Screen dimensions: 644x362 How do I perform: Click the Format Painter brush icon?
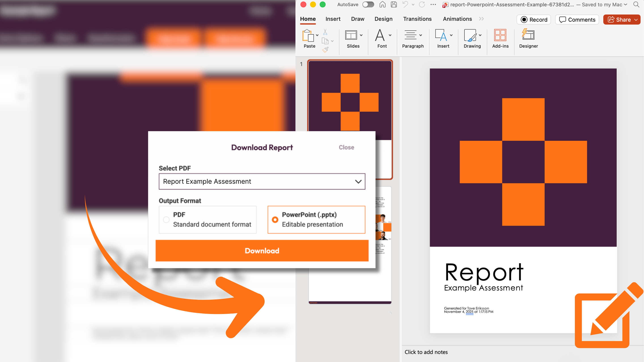click(325, 50)
